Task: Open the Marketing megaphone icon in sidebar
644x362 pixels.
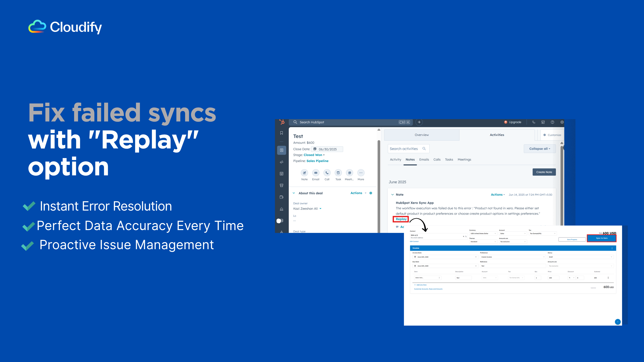Action: pos(282,162)
